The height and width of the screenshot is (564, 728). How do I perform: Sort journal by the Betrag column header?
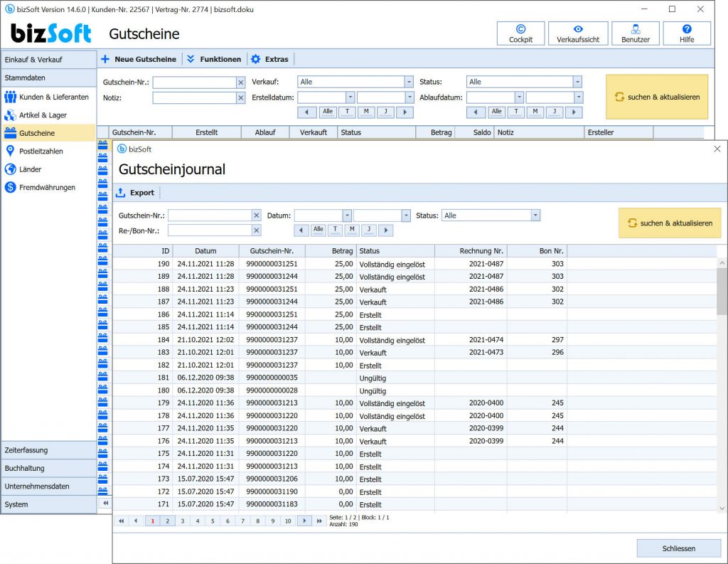330,251
